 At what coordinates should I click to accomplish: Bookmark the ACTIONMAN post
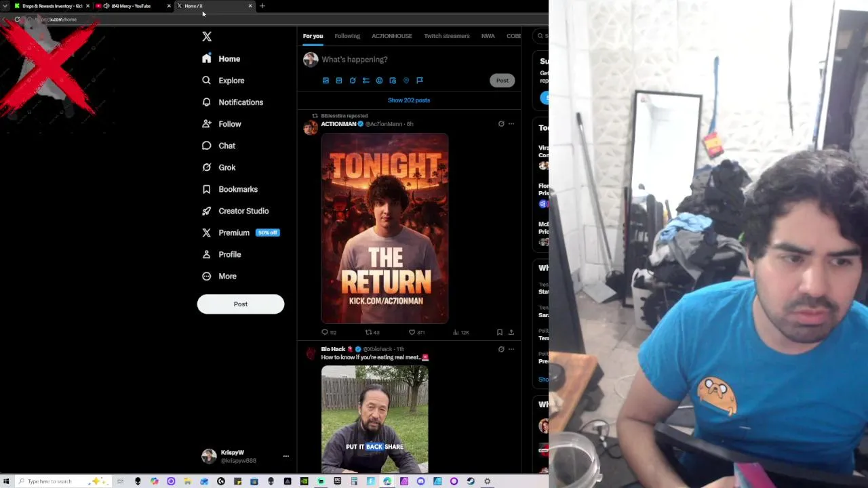click(x=500, y=332)
